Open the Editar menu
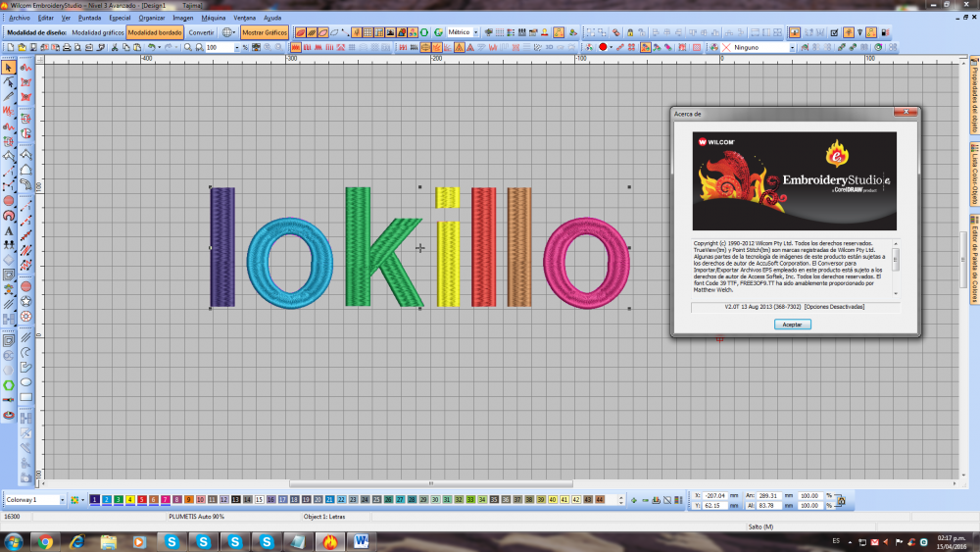Image resolution: width=980 pixels, height=552 pixels. [x=46, y=18]
